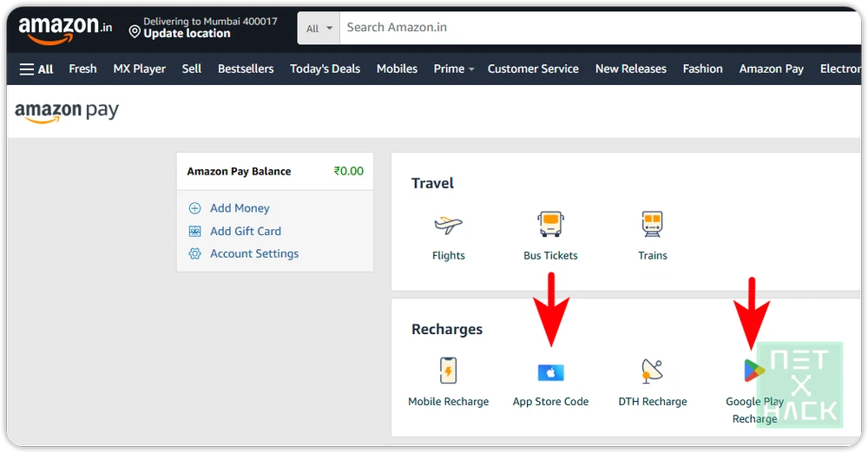
Task: Click the DTH Recharge label
Action: click(x=652, y=402)
